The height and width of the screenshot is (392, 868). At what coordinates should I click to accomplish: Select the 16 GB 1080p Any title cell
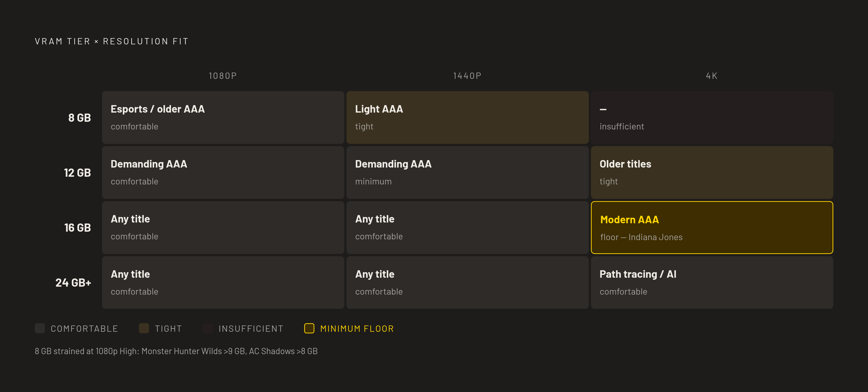(223, 228)
